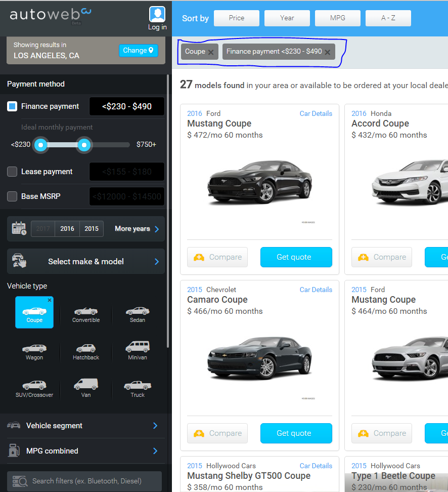Click the Log in user icon
448x492 pixels.
coord(157,15)
